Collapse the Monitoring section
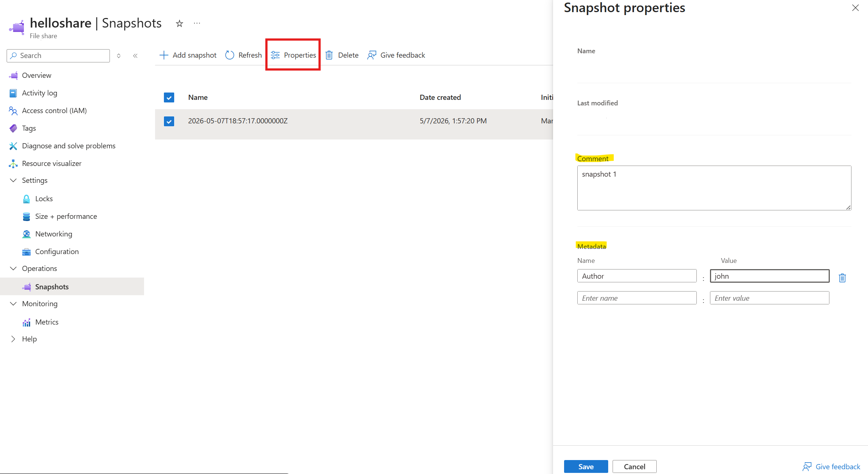Image resolution: width=868 pixels, height=474 pixels. pyautogui.click(x=13, y=304)
